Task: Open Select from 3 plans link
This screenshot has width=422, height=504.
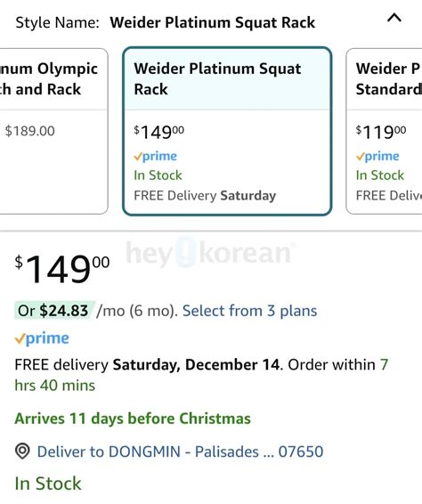Action: click(x=249, y=311)
